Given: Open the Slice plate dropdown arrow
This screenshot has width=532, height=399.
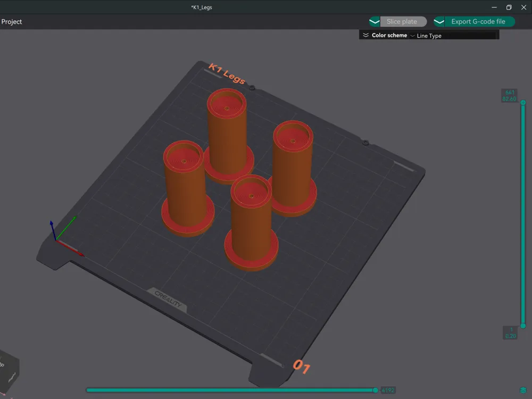Looking at the screenshot, I should tap(375, 22).
